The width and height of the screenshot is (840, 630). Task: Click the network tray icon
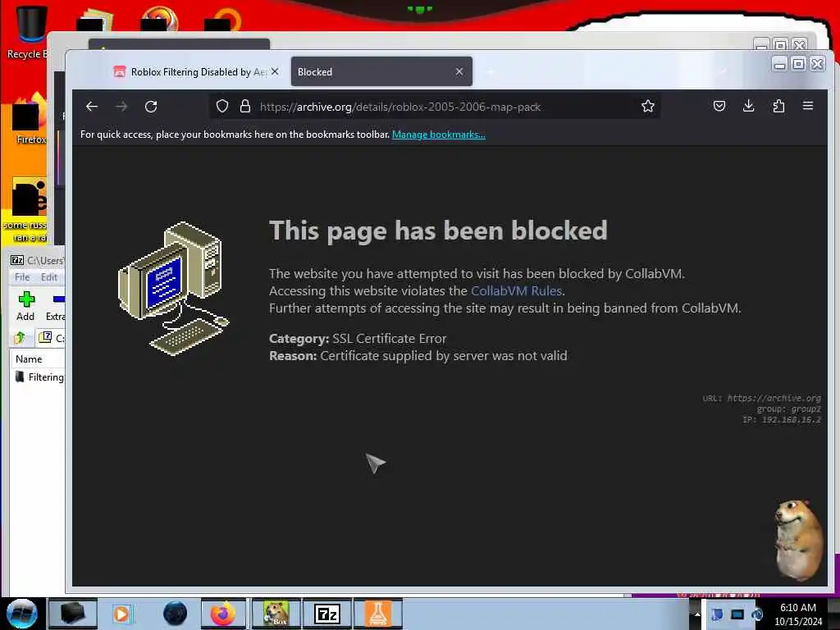[x=737, y=614]
